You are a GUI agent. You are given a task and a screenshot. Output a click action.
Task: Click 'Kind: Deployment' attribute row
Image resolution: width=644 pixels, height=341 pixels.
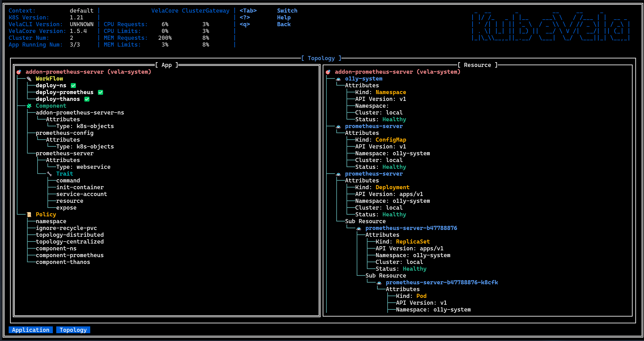[x=382, y=187]
